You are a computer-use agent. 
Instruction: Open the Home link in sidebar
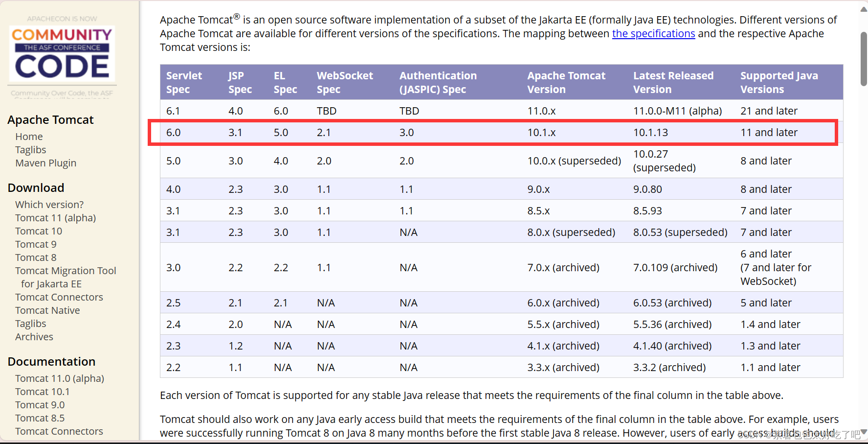point(29,137)
